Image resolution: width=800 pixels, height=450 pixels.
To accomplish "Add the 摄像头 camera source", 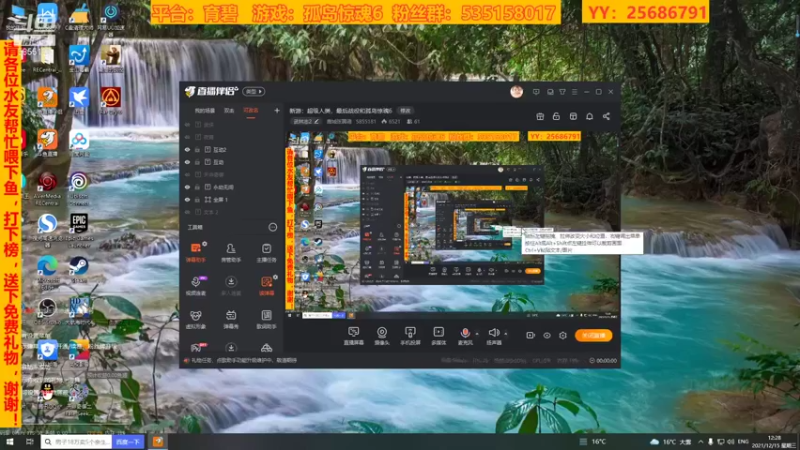I will tap(382, 336).
